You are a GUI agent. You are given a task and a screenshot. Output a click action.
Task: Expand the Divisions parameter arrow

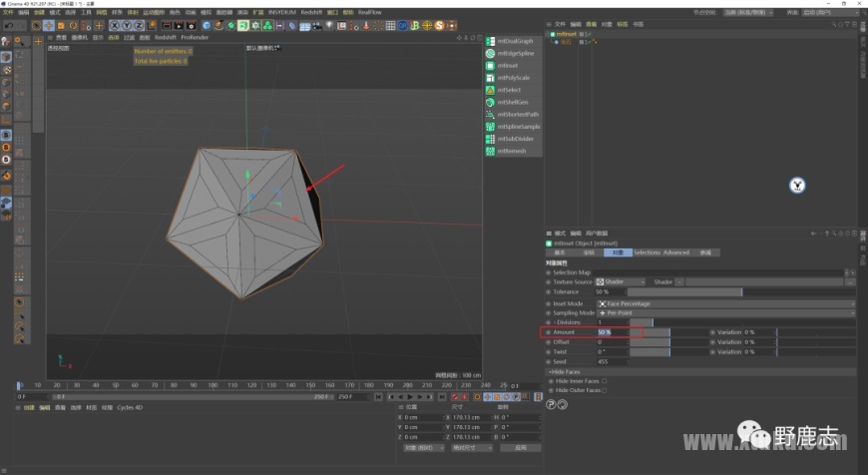554,322
